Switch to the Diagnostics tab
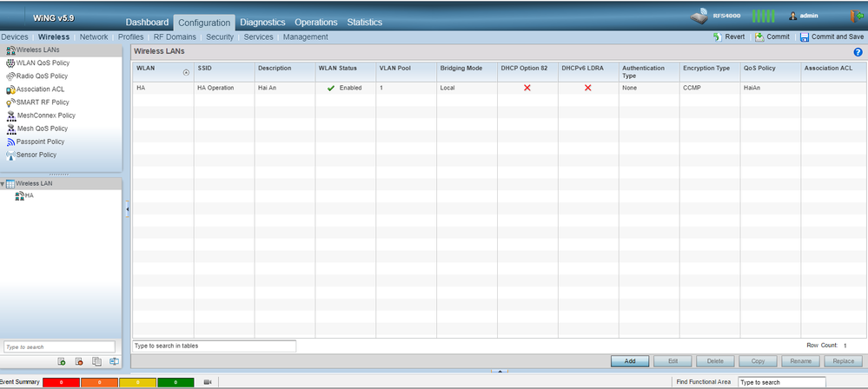The height and width of the screenshot is (389, 868). click(x=262, y=23)
